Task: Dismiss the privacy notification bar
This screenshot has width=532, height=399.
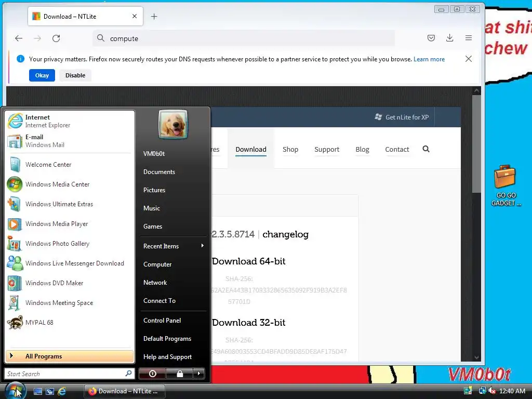Action: pos(469,59)
